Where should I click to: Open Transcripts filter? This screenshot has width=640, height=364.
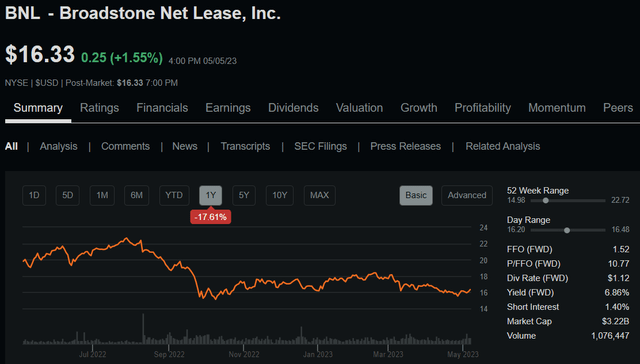point(245,146)
